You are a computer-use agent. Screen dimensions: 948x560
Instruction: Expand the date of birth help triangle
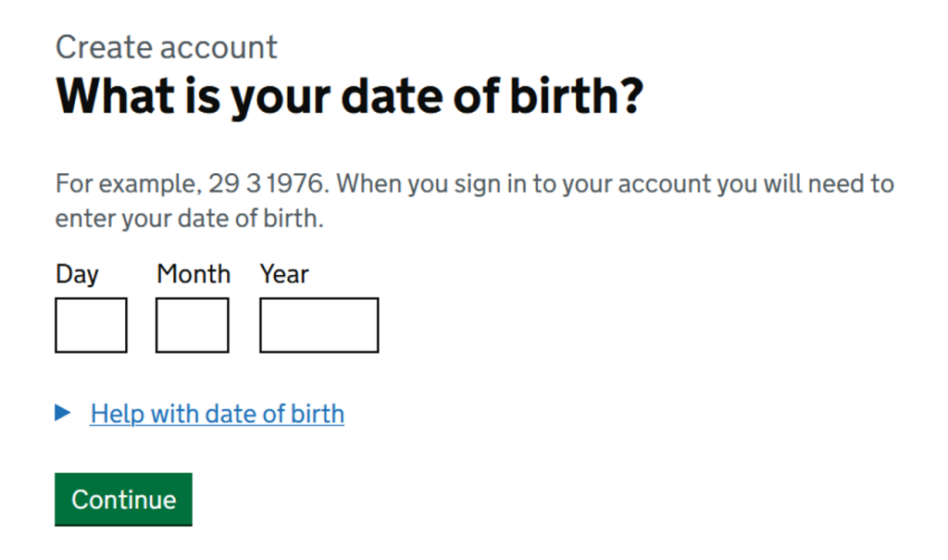click(x=63, y=413)
